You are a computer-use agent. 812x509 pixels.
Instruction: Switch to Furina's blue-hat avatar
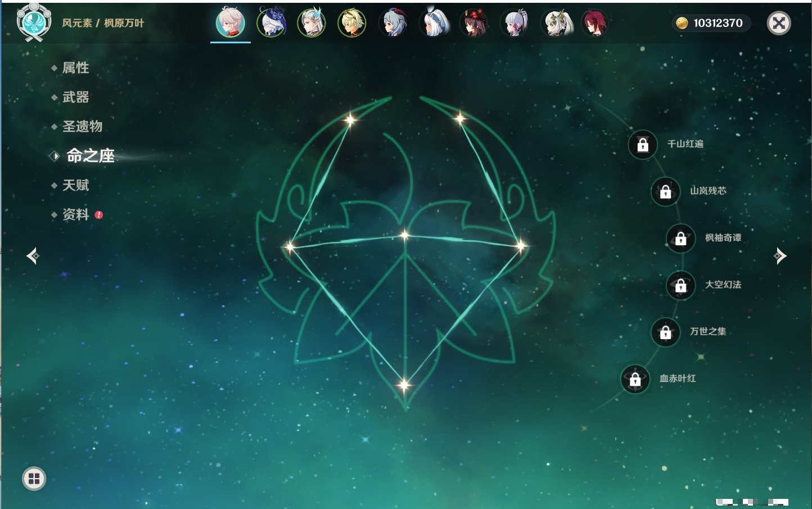[271, 22]
